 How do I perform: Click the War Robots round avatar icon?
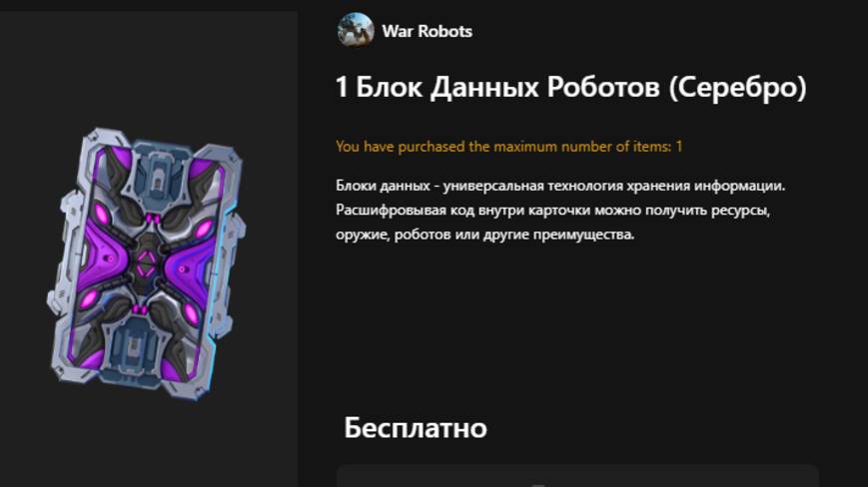tap(355, 30)
